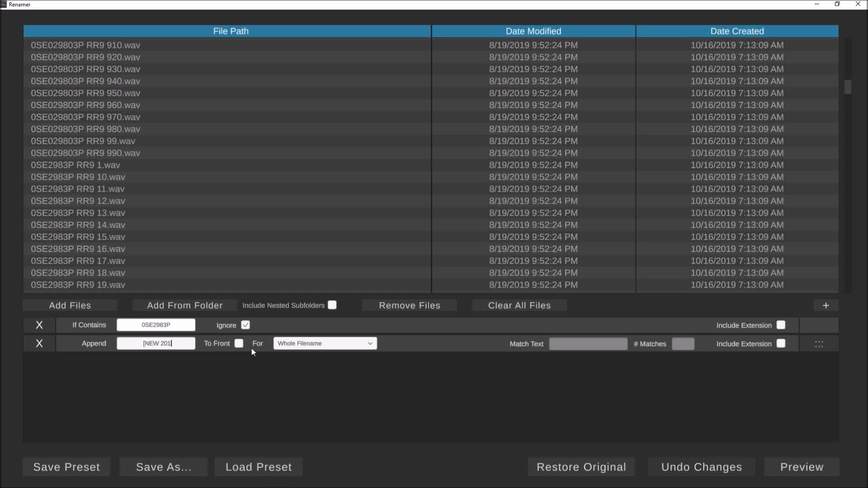The width and height of the screenshot is (868, 488).
Task: Click Load Preset button
Action: 258,467
